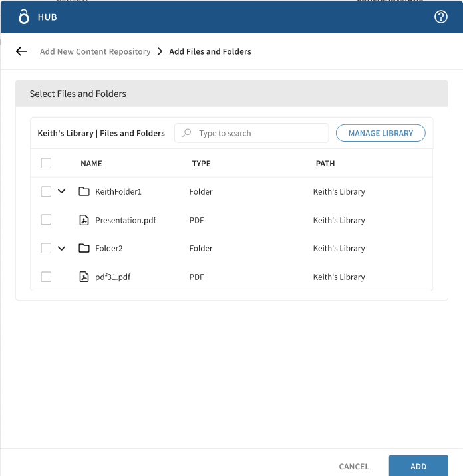The image size is (463, 476).
Task: Expand the Folder2 chevron
Action: point(61,249)
